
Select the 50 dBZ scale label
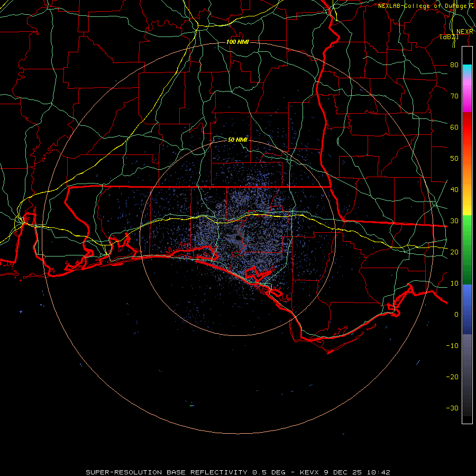[x=454, y=159]
